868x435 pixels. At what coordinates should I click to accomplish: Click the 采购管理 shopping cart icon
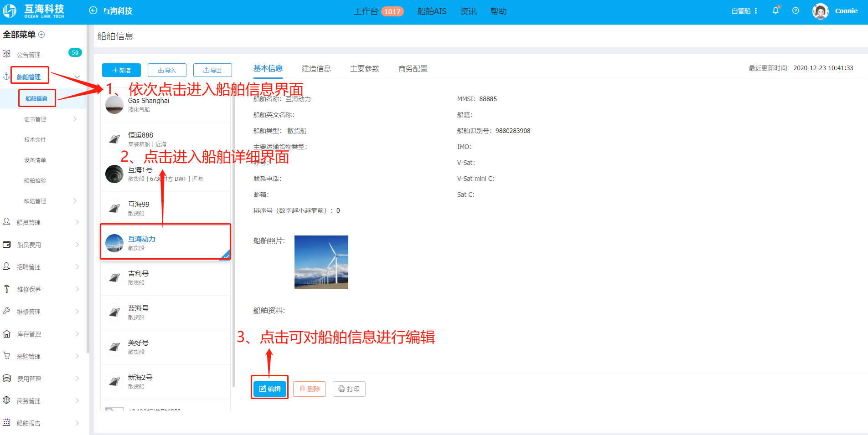click(6, 356)
